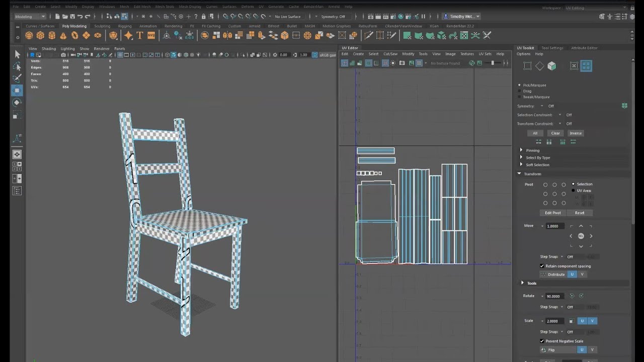Open the Symmetry dropdown in the UV Toolkit
The image size is (644, 362).
(541, 106)
